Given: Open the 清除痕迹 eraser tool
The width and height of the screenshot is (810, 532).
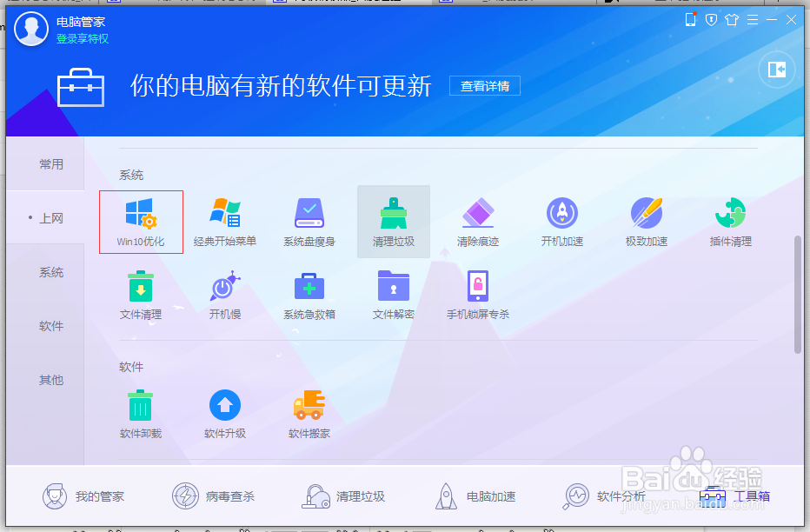Looking at the screenshot, I should point(478,222).
